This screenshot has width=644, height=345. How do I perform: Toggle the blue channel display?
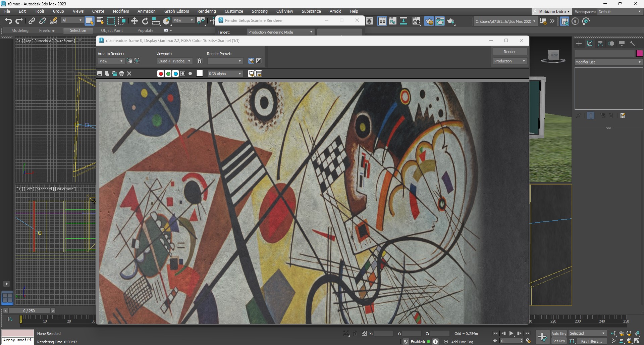[175, 73]
